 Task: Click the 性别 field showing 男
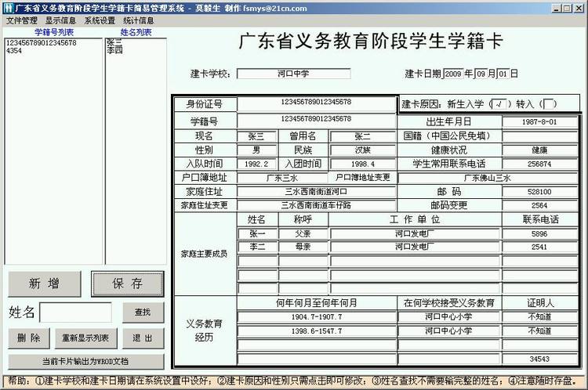click(x=257, y=150)
